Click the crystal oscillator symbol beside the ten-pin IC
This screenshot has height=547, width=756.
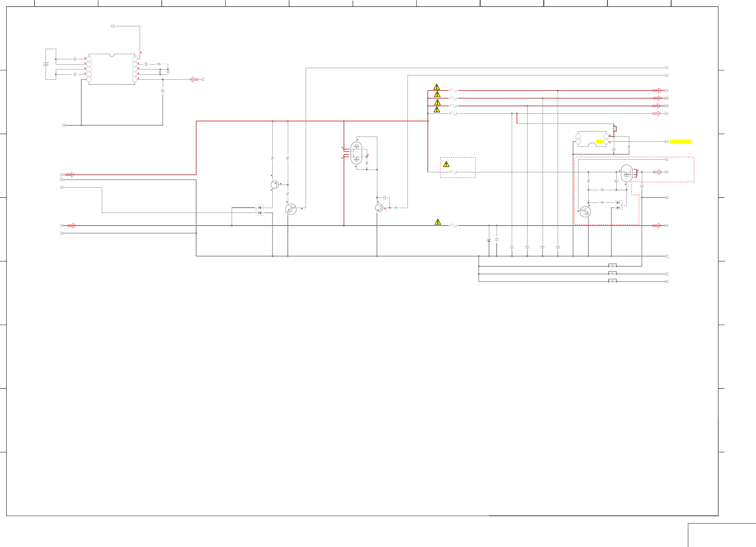(46, 64)
